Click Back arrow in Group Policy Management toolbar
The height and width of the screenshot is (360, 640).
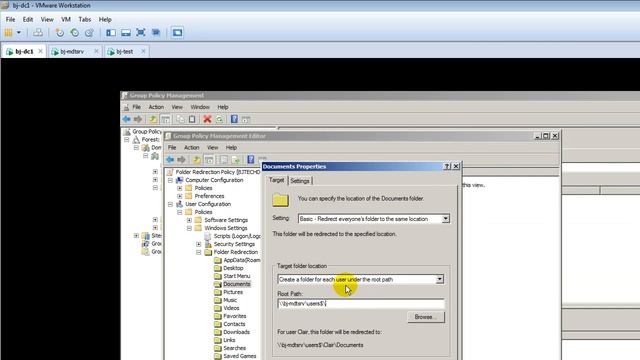(127, 119)
